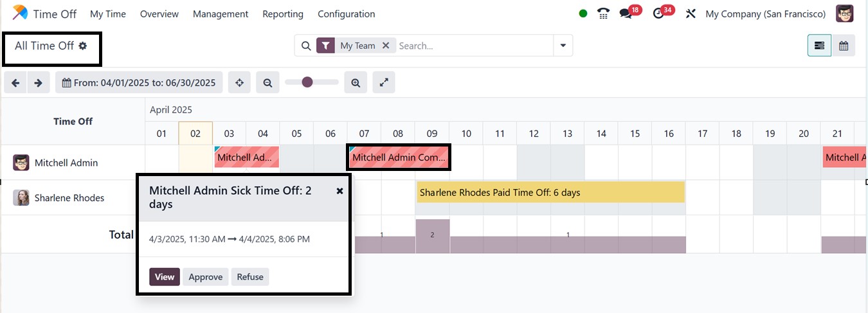The height and width of the screenshot is (313, 868).
Task: Remove the My Team filter
Action: coord(386,46)
